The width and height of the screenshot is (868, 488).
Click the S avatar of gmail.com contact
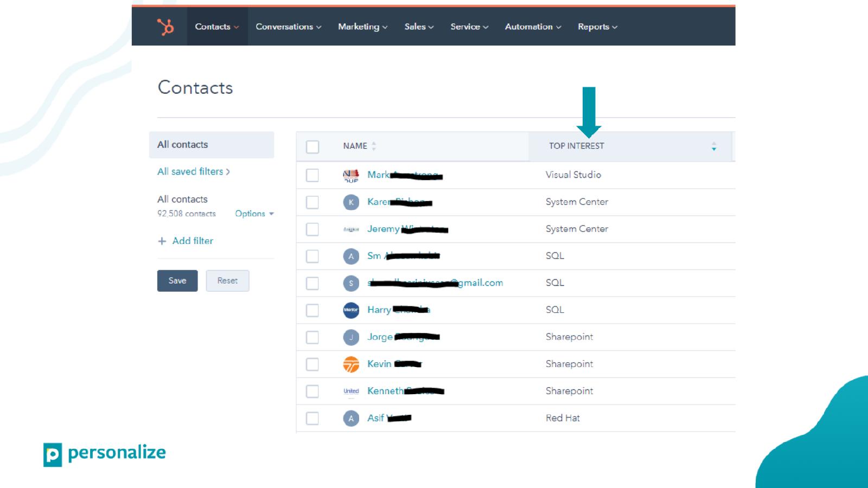click(351, 283)
